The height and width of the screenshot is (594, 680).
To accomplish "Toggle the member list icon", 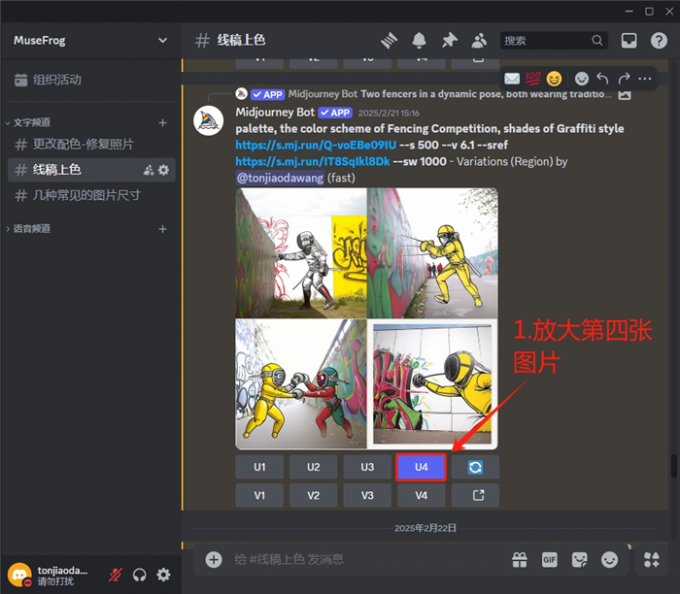I will (479, 40).
